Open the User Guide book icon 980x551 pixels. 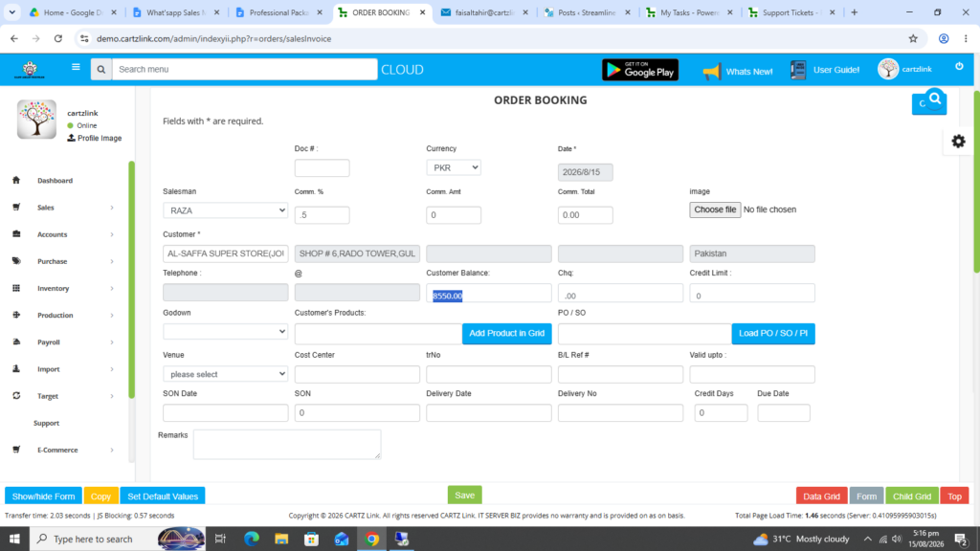(798, 70)
